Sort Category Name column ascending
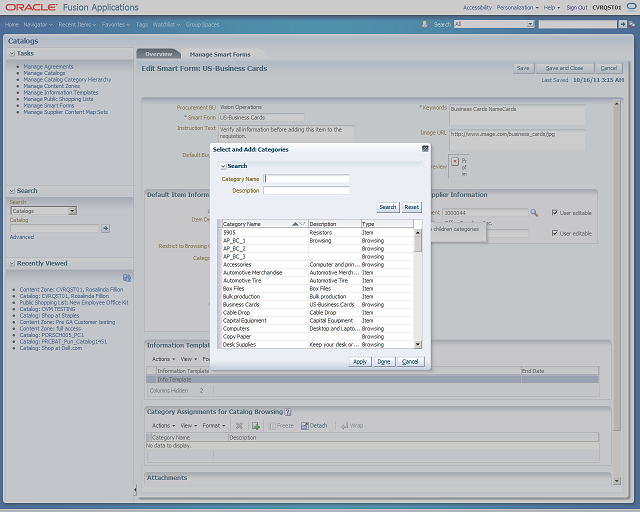The width and height of the screenshot is (640, 512). [x=296, y=224]
